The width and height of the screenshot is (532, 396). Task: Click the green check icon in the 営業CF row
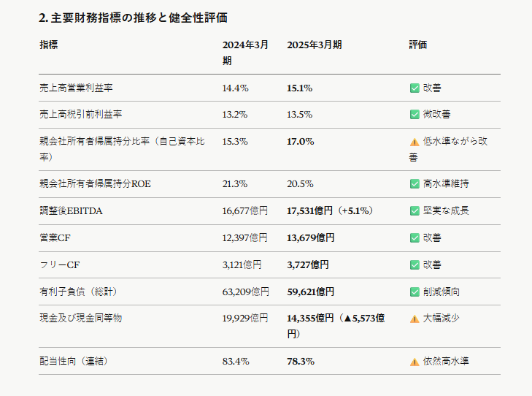point(415,237)
